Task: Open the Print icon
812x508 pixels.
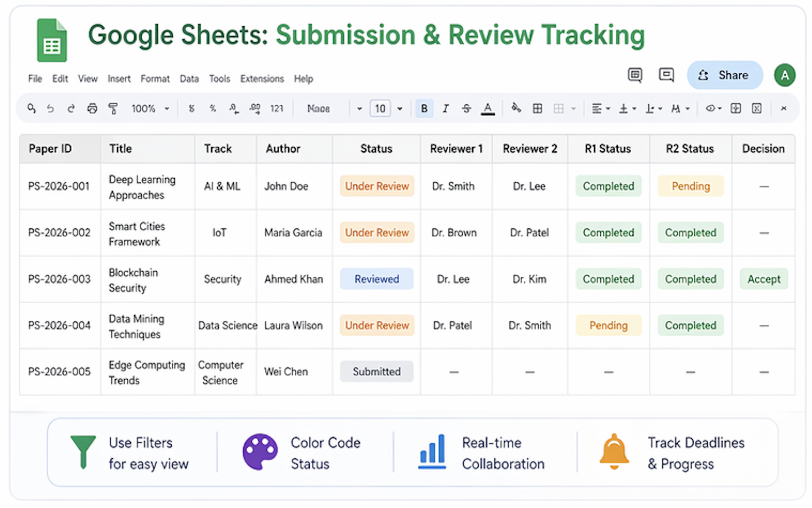Action: [x=92, y=109]
